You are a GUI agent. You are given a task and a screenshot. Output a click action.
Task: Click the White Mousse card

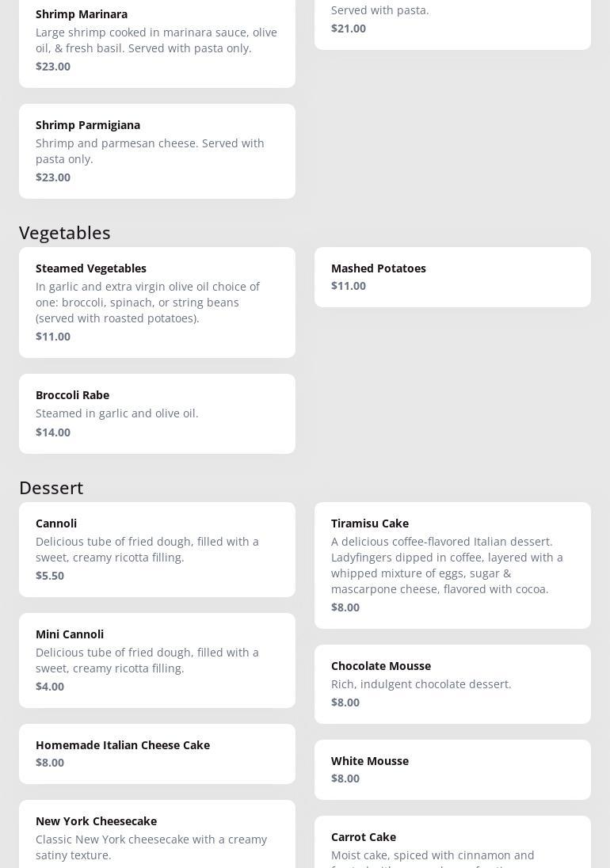tap(452, 769)
